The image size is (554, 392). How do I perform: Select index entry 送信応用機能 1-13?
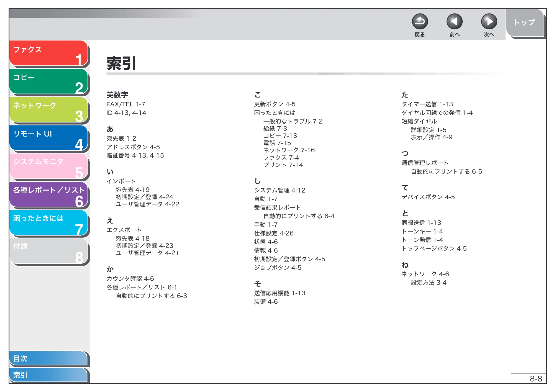pos(280,293)
